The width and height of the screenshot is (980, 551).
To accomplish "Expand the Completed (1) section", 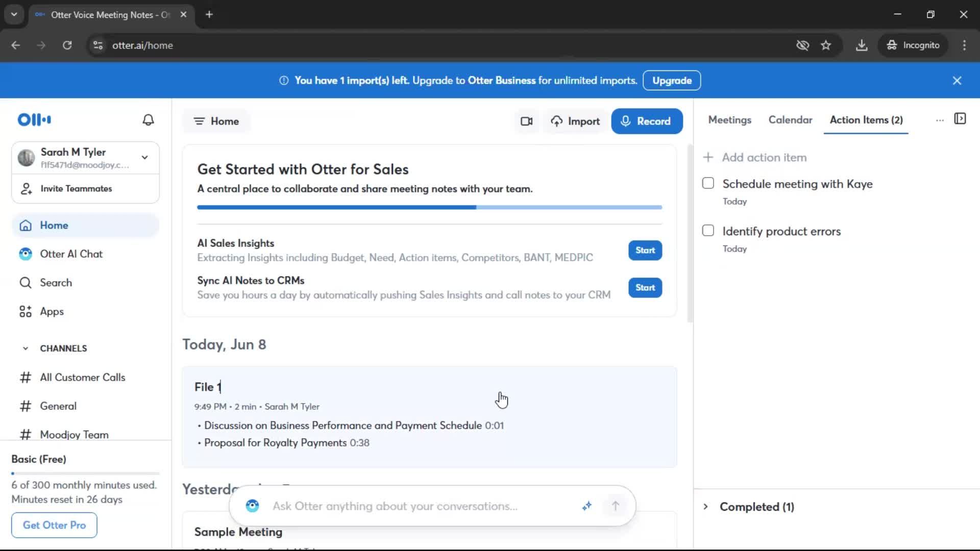I will (705, 507).
